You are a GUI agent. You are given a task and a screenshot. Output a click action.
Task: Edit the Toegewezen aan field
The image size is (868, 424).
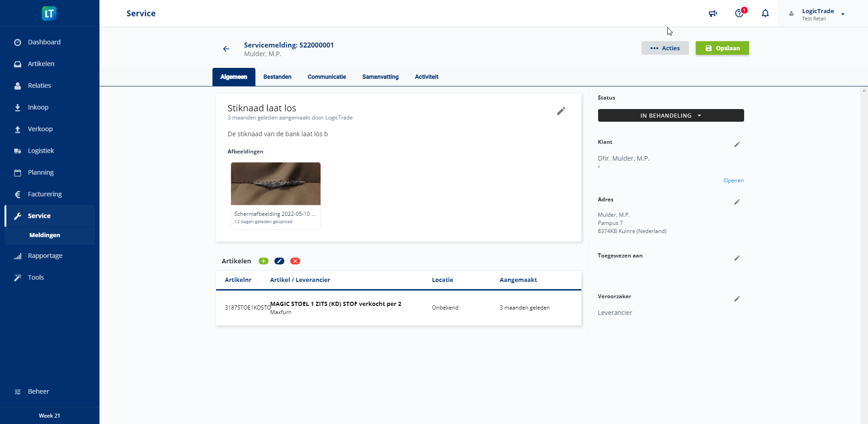click(x=737, y=258)
